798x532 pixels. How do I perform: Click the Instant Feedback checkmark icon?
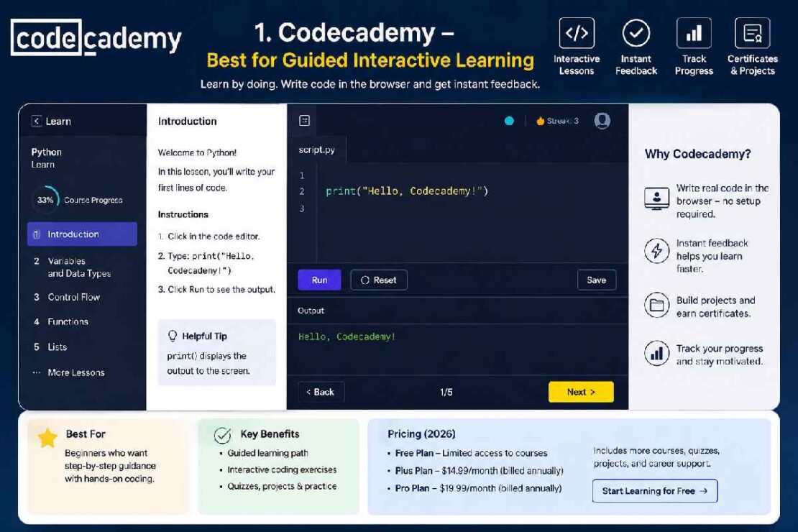point(636,33)
